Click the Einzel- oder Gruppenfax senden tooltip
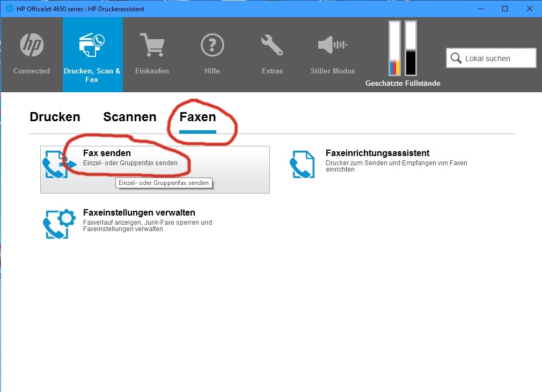The width and height of the screenshot is (542, 392). (164, 183)
